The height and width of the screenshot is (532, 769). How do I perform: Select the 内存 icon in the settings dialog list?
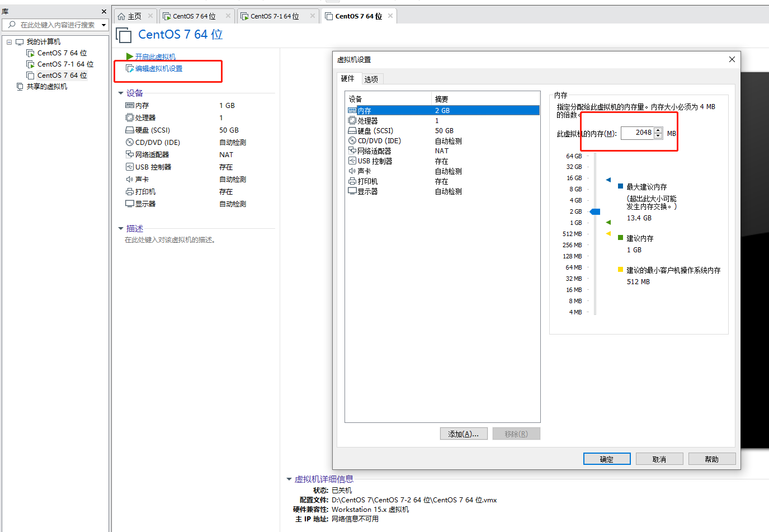(352, 111)
